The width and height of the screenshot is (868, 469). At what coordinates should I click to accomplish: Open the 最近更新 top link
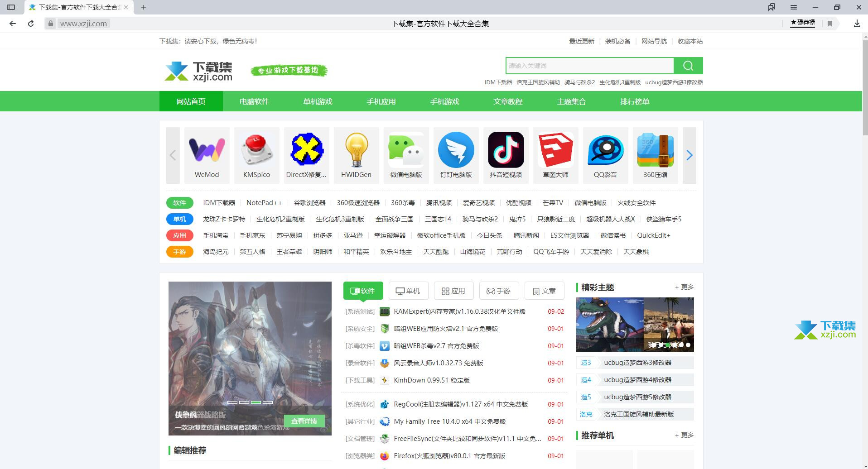click(582, 41)
